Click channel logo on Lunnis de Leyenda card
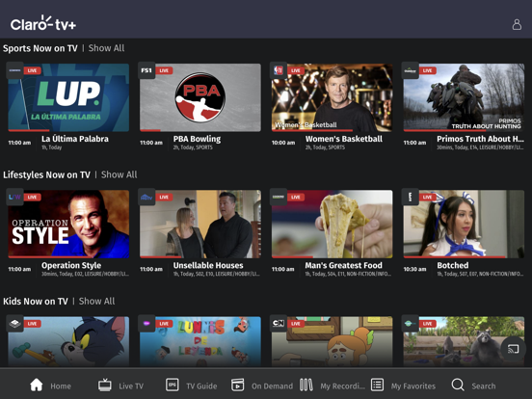532x399 pixels. pyautogui.click(x=146, y=323)
